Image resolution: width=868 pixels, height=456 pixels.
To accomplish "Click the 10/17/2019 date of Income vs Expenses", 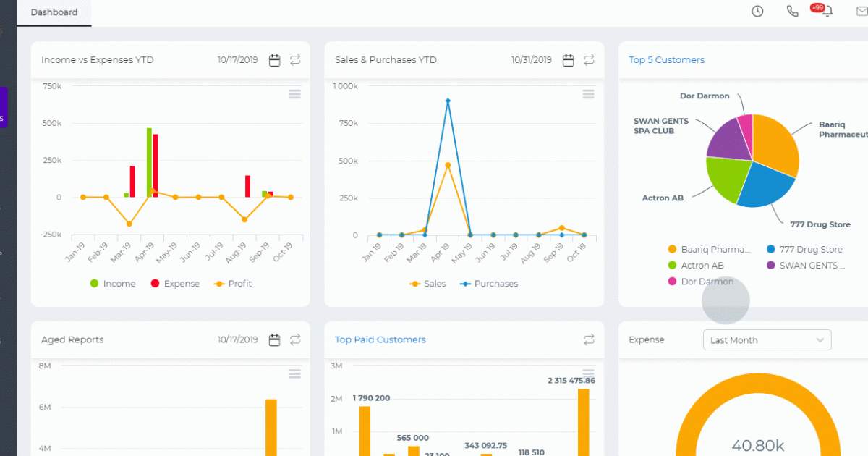I will point(237,60).
